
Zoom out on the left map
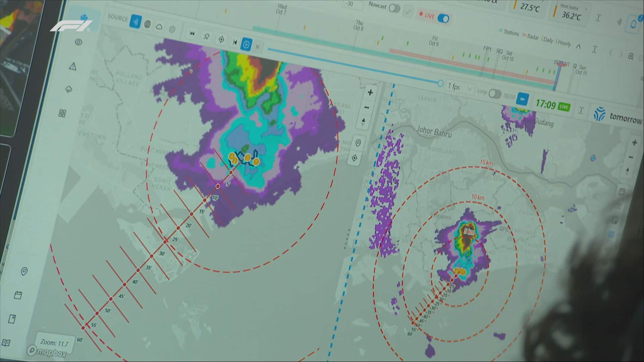367,107
